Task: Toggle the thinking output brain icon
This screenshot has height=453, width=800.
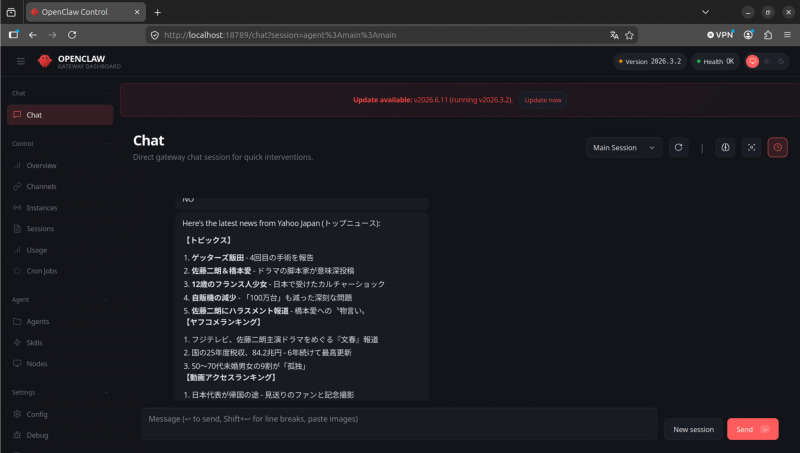Action: coord(725,147)
